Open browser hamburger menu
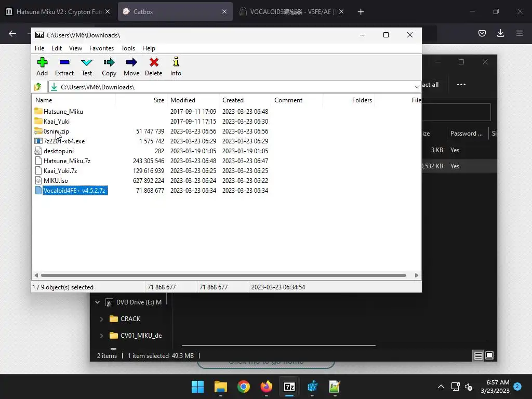The height and width of the screenshot is (399, 532). tap(520, 33)
